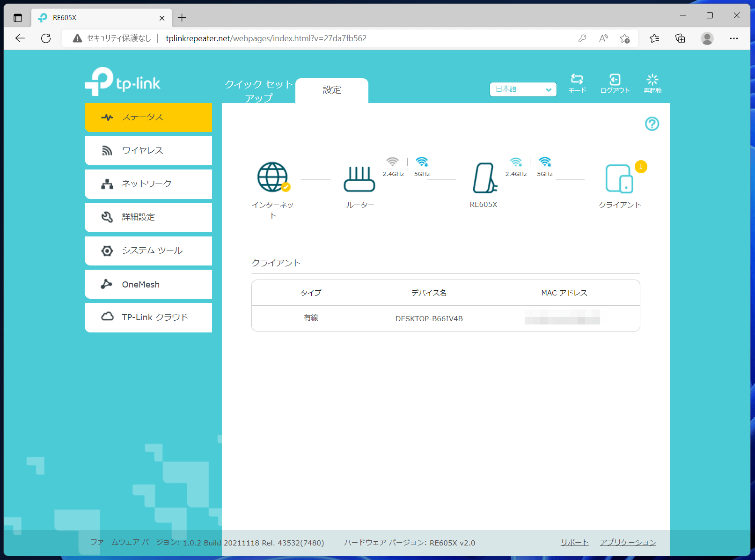
Task: Click the read aloud icon
Action: (604, 38)
